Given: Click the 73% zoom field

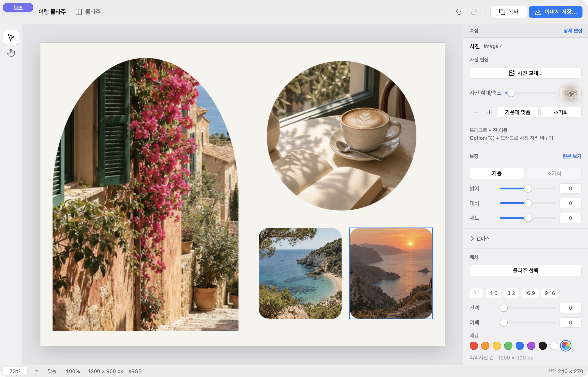Looking at the screenshot, I should pyautogui.click(x=15, y=371).
